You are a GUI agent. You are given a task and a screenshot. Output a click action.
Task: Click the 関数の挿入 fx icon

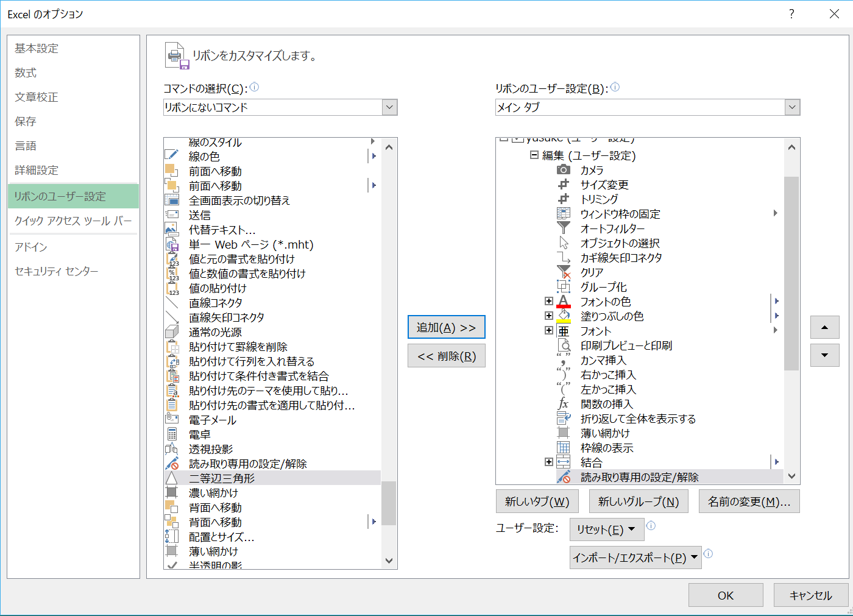pyautogui.click(x=564, y=404)
